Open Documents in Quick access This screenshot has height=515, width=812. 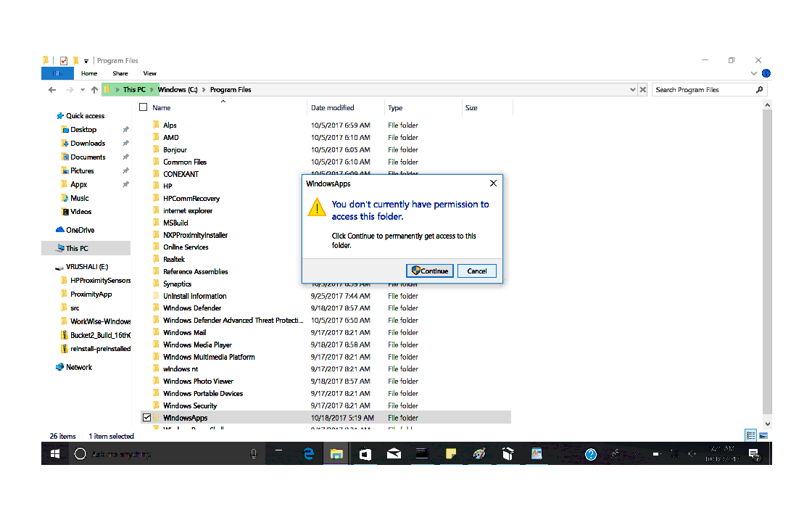(88, 157)
